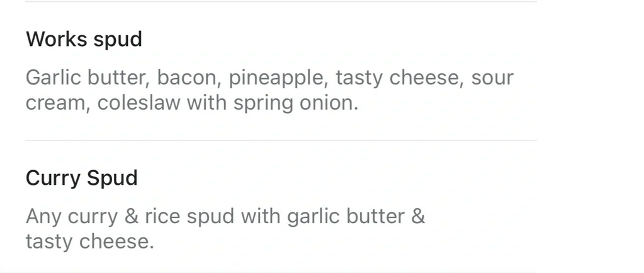
Task: Click the word 'Curry' in the heading
Action: (53, 179)
